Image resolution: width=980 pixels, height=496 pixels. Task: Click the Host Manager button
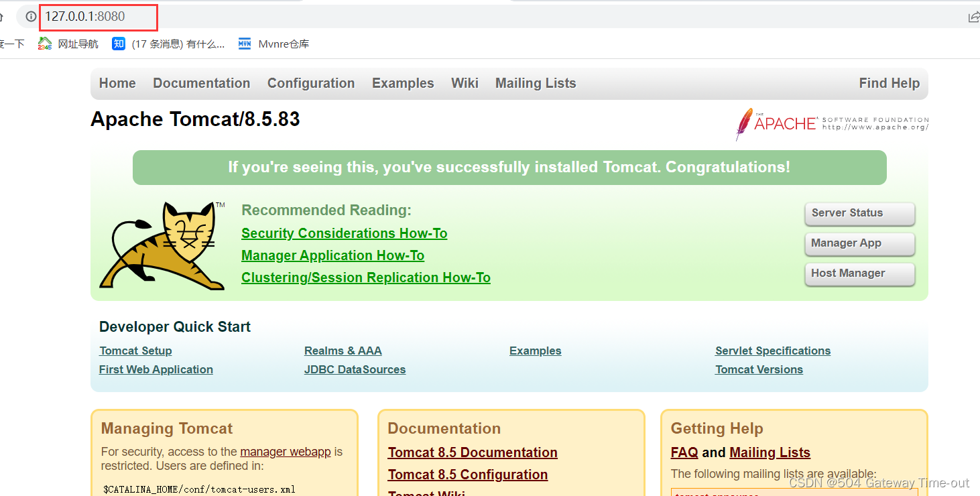tap(860, 274)
